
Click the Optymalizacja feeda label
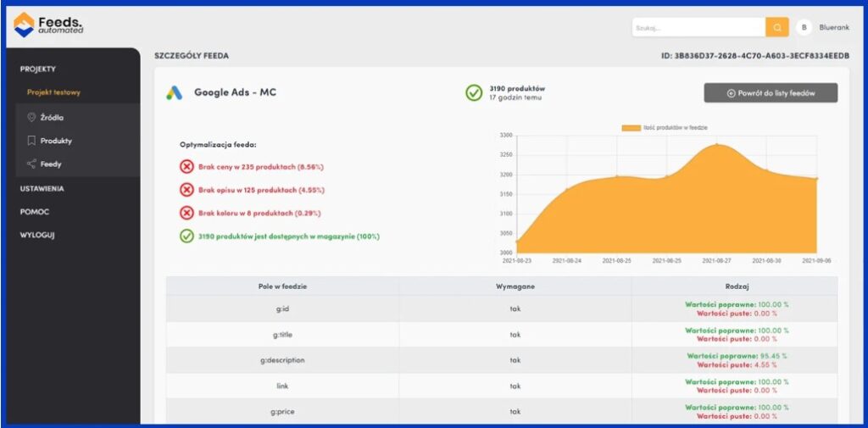point(218,145)
